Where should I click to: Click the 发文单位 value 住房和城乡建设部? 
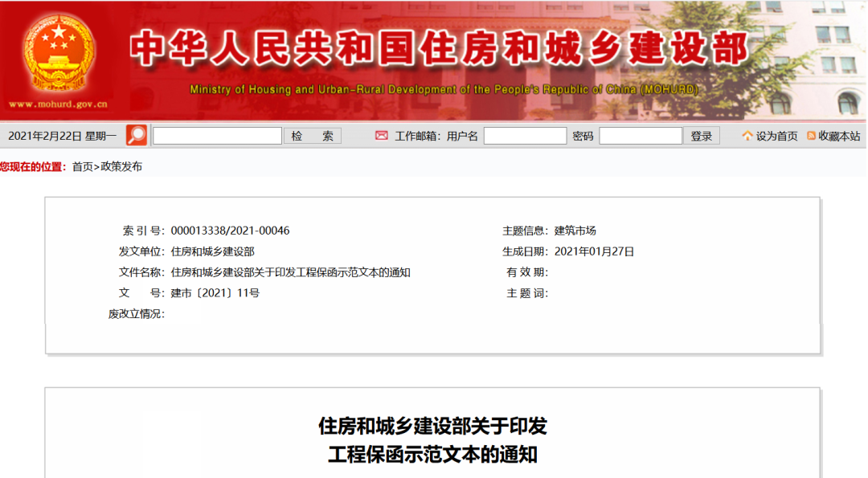point(212,251)
